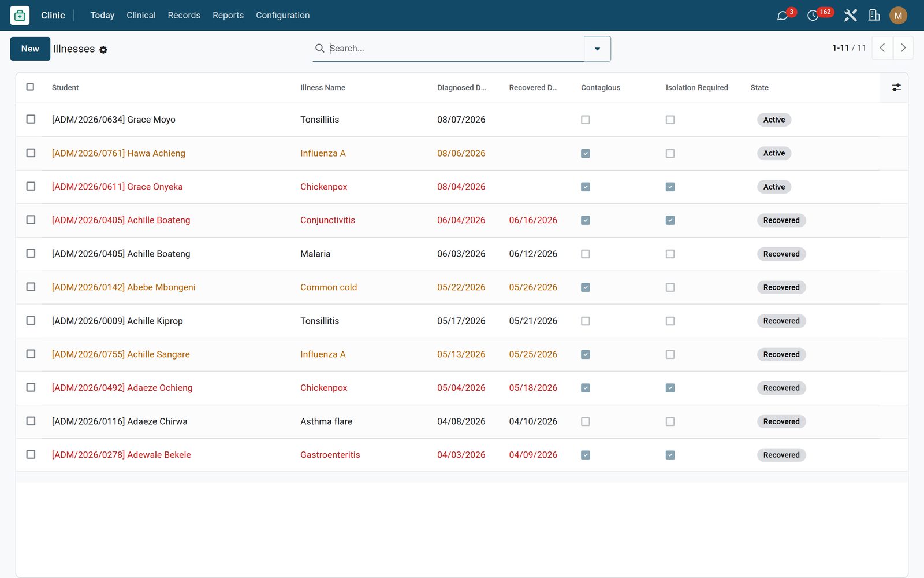The height and width of the screenshot is (578, 924).
Task: Click the Illnesses gear settings icon
Action: (x=103, y=50)
